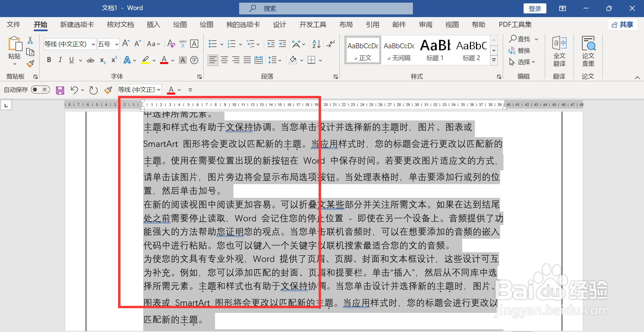Screen dimensions: 644x332
Task: Redo the last action in quick toolbar
Action: 93,90
